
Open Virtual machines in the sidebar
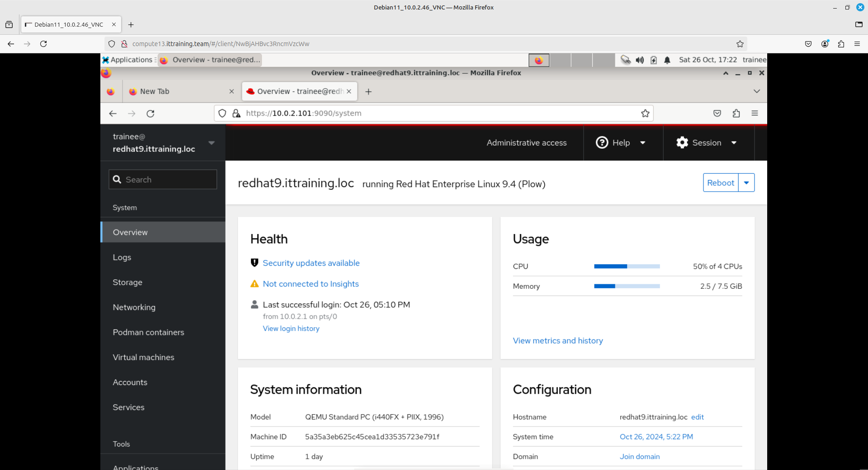tap(163, 357)
